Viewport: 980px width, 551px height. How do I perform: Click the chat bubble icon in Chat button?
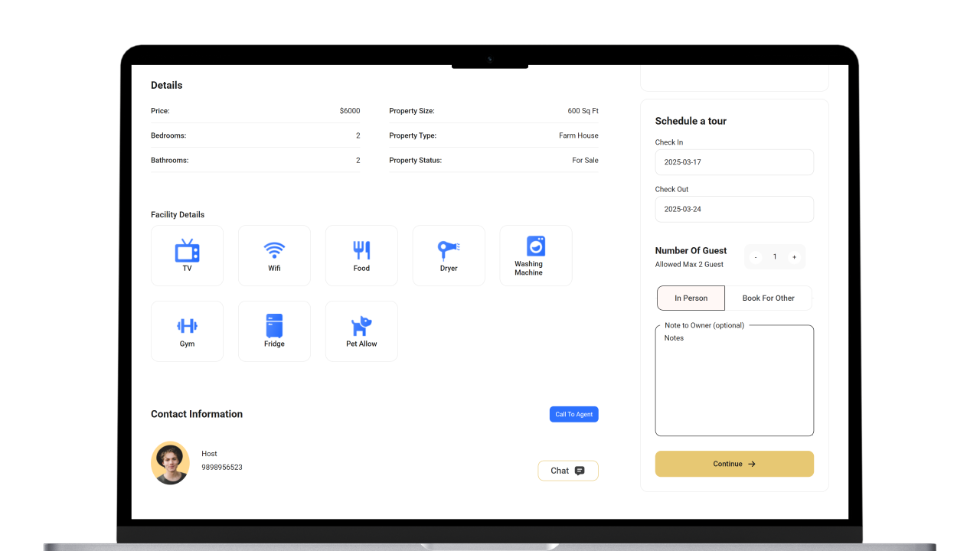click(x=580, y=471)
